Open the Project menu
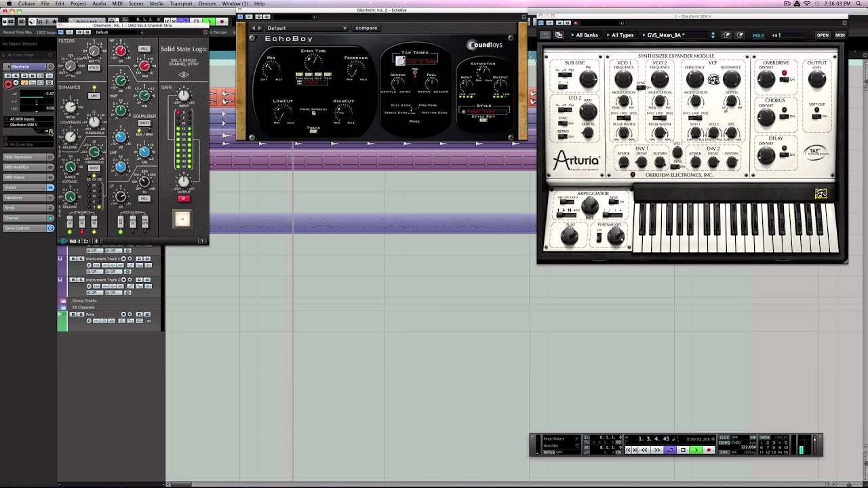 pyautogui.click(x=78, y=3)
